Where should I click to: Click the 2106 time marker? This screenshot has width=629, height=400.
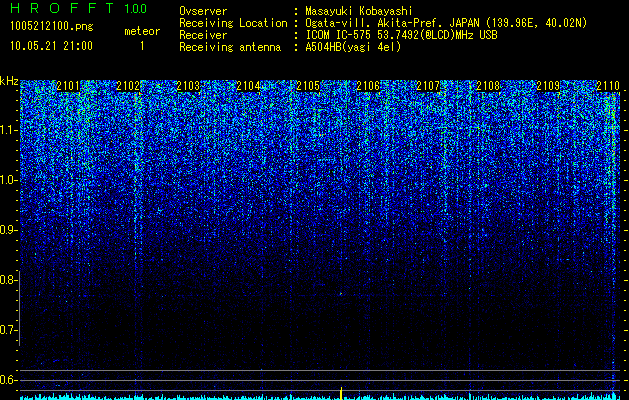[368, 85]
